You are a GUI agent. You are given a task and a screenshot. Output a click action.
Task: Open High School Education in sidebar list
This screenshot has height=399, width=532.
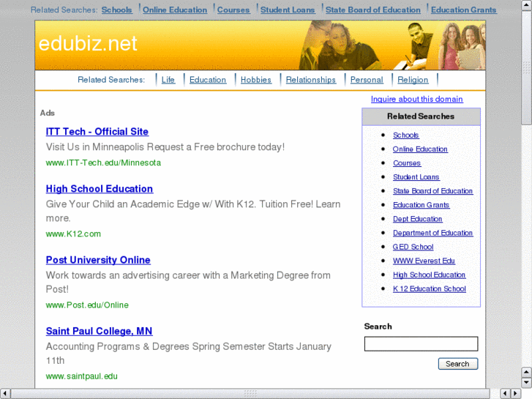point(430,275)
